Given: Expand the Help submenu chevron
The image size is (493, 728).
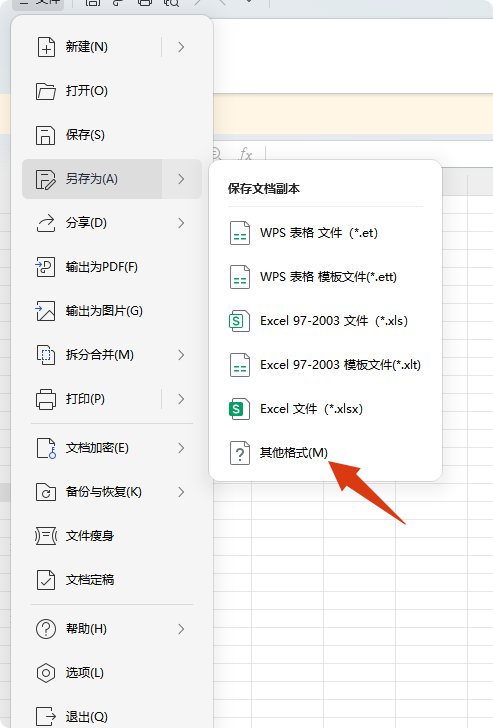Looking at the screenshot, I should 182,629.
